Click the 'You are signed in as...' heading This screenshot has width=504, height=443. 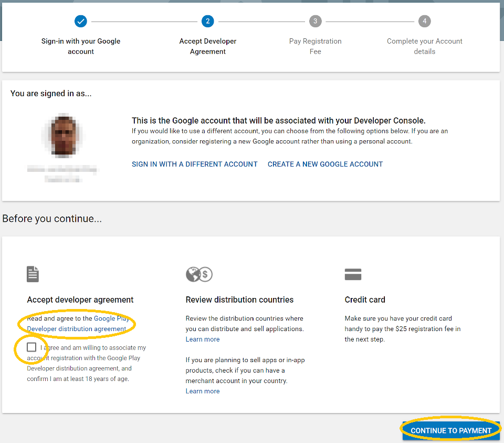51,94
